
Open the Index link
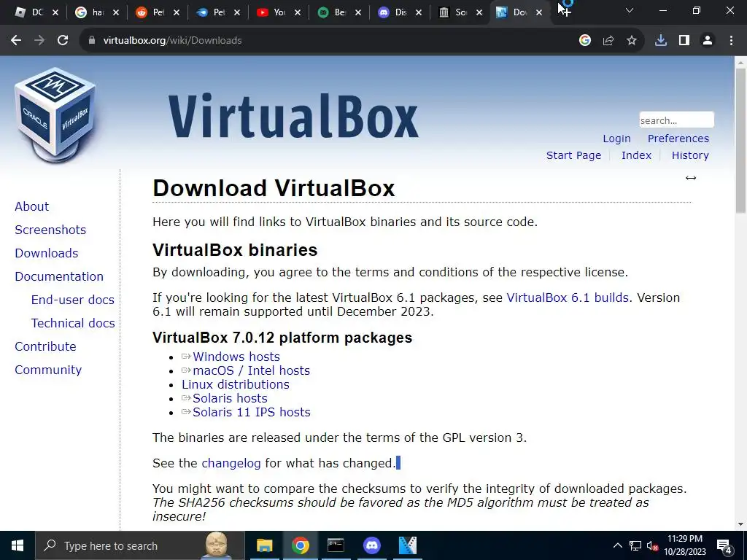[636, 155]
